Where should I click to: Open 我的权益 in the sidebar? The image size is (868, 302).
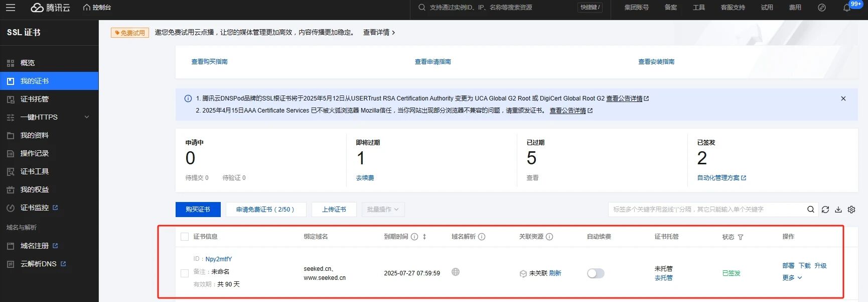49,189
